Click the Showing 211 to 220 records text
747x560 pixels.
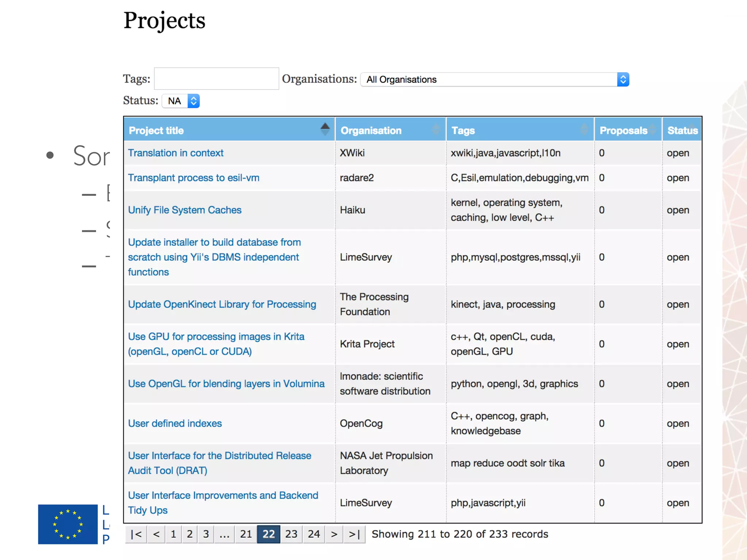[460, 534]
